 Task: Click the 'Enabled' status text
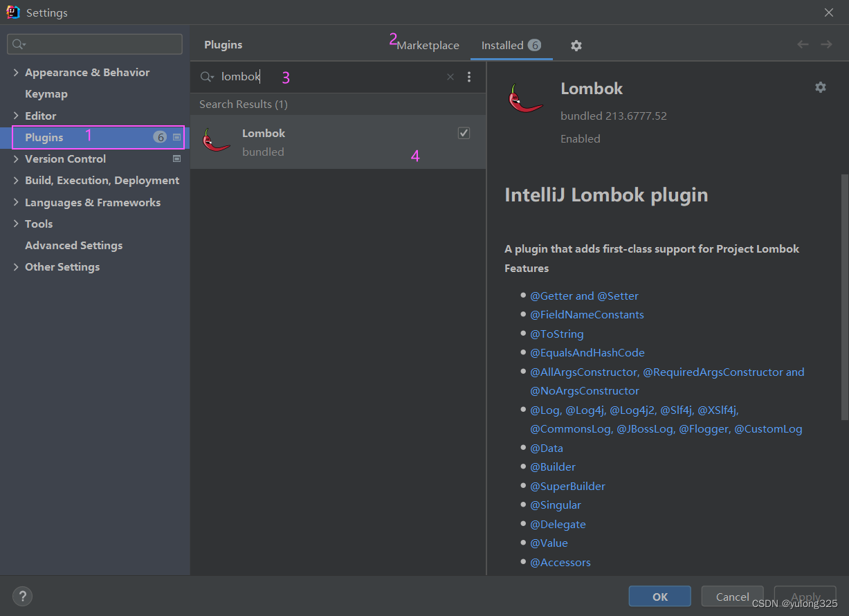coord(581,138)
